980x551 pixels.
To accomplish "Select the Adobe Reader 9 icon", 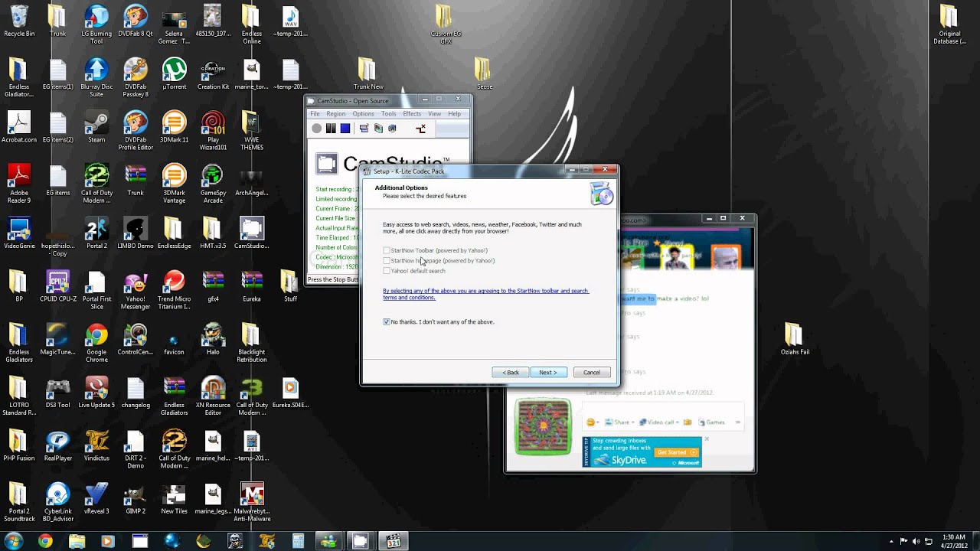I will pyautogui.click(x=19, y=184).
